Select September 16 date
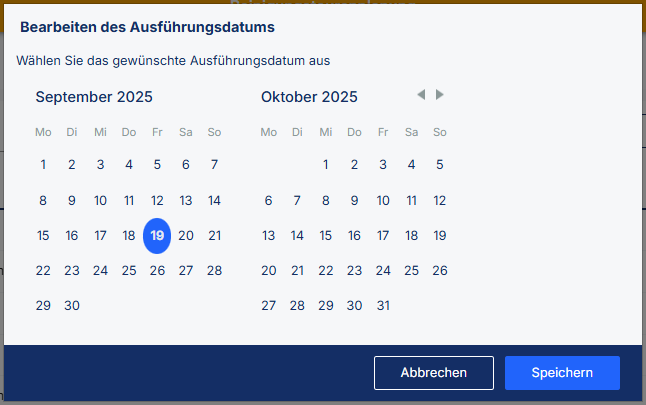This screenshot has height=405, width=646. 72,235
